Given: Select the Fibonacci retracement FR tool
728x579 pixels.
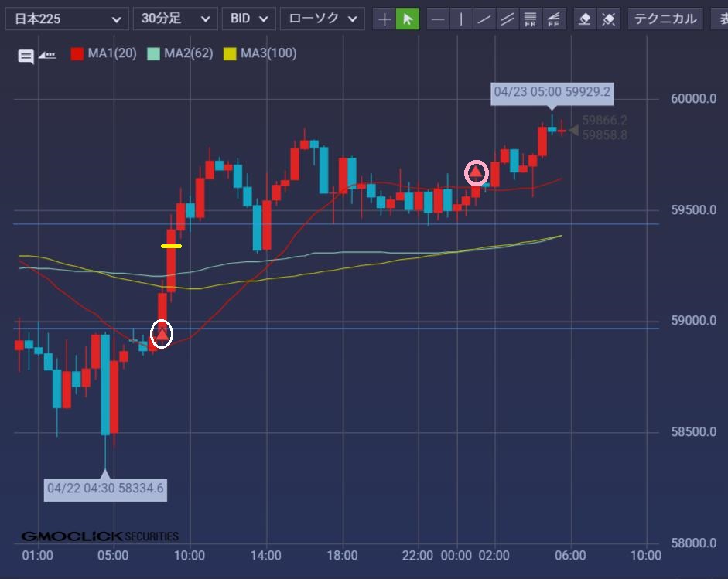Looking at the screenshot, I should pyautogui.click(x=530, y=19).
